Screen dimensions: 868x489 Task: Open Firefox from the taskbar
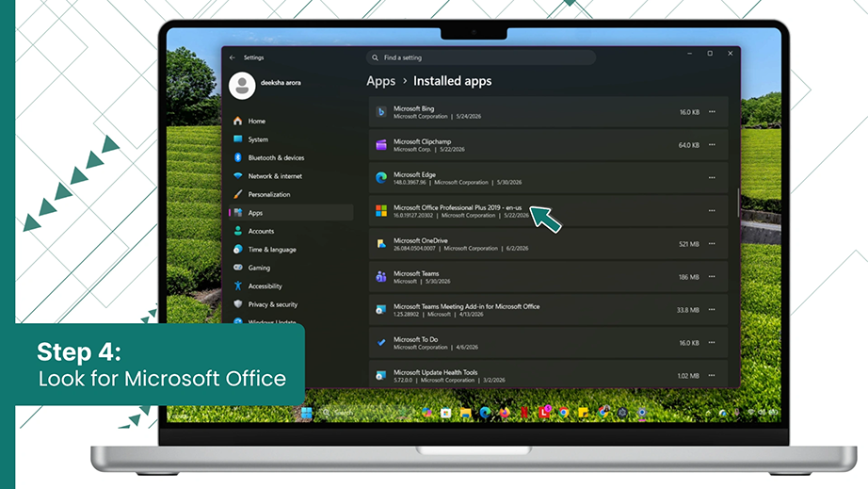[505, 413]
